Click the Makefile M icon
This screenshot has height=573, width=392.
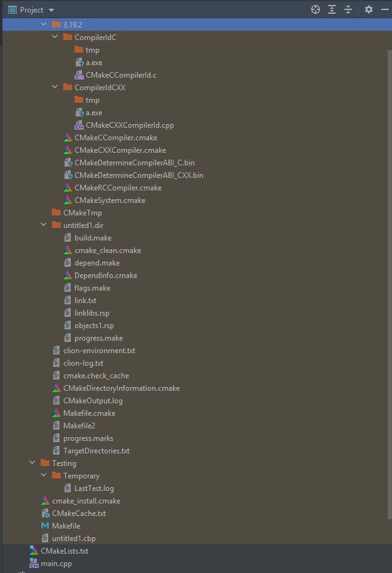pyautogui.click(x=45, y=525)
